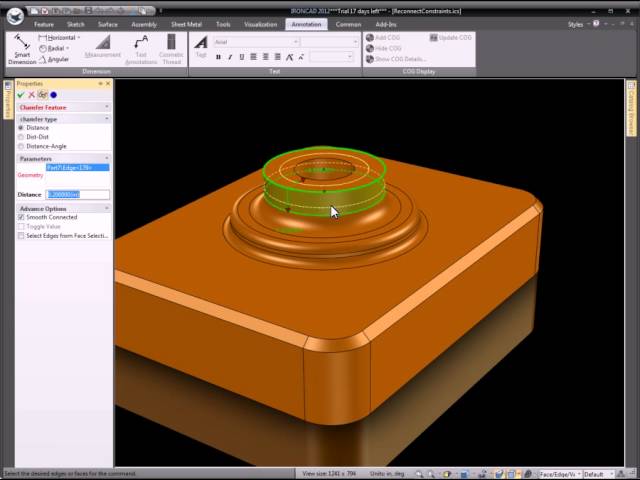Click Hide COG

[x=384, y=48]
